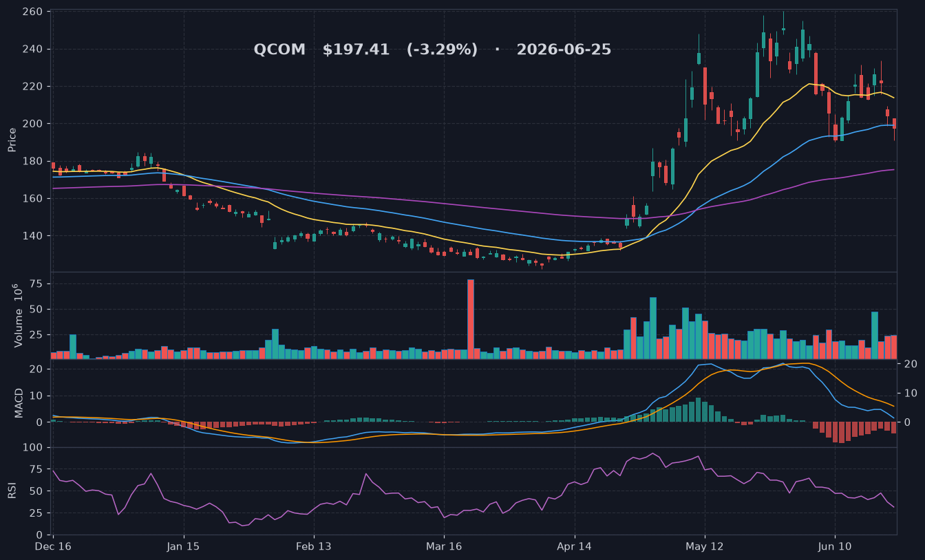The image size is (925, 560).
Task: Select the Feb 13 date axis label
Action: [x=314, y=547]
